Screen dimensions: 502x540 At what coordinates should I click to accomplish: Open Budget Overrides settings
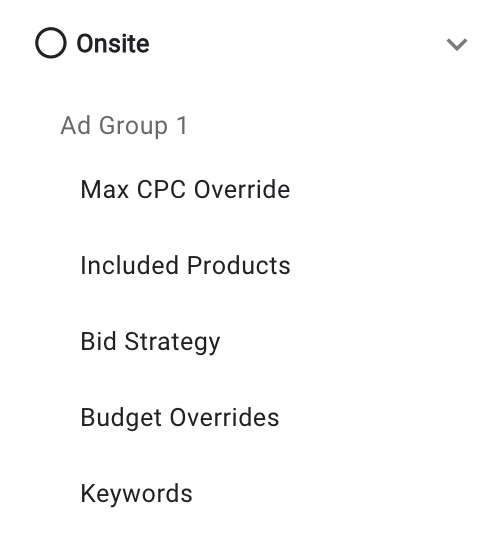180,418
